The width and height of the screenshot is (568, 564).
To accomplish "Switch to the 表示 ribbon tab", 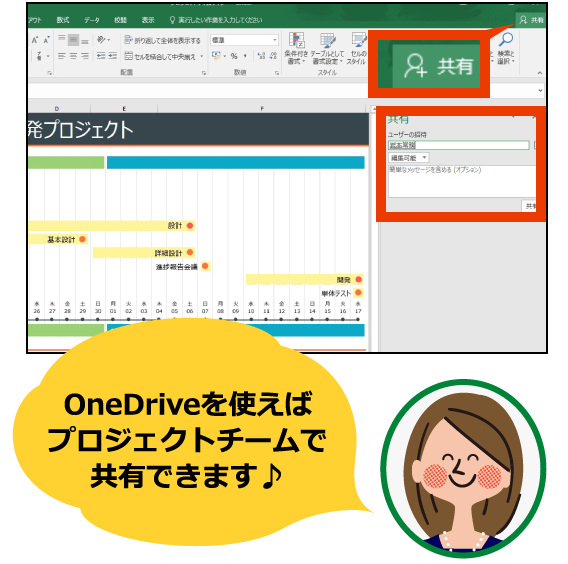I will [148, 20].
